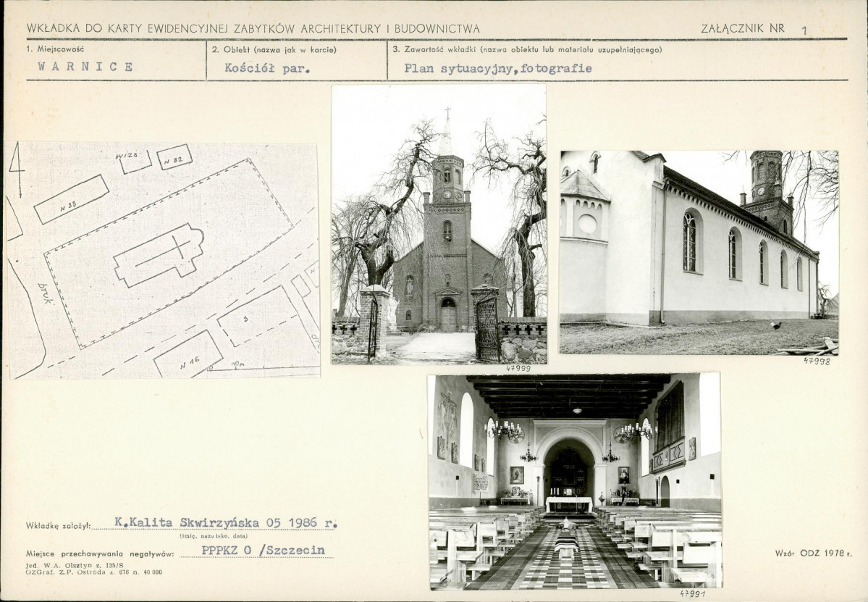Click the Wzór ODZ 1978 r. label
Screen dimensions: 868x602
tap(813, 553)
